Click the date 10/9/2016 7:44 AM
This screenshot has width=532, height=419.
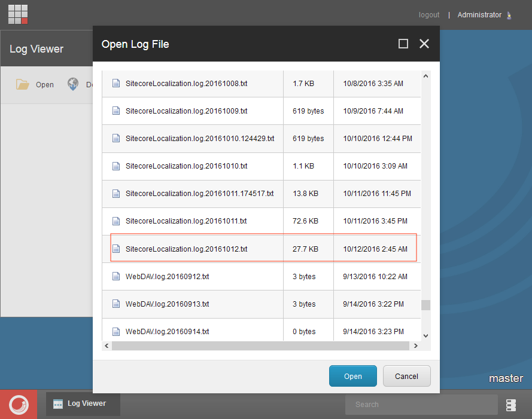coord(373,111)
